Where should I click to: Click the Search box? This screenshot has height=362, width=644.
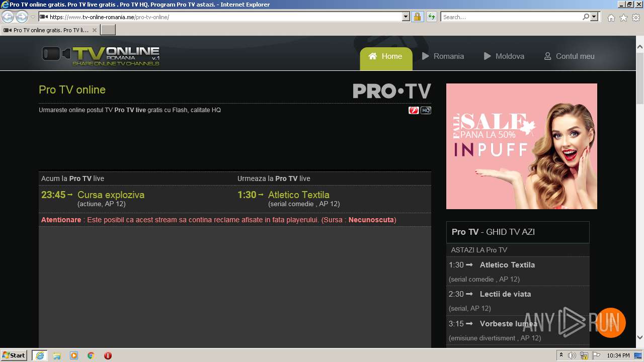[511, 17]
